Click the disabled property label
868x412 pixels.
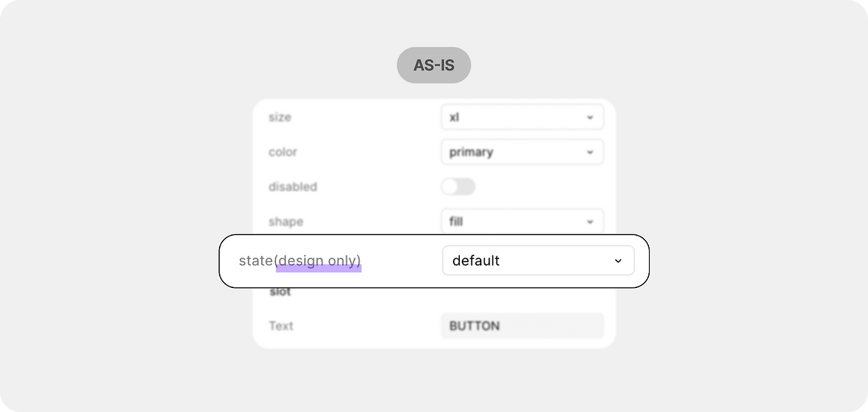click(x=292, y=186)
